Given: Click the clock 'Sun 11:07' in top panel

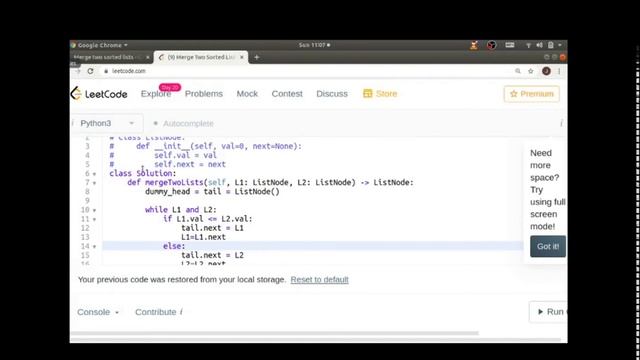Looking at the screenshot, I should [314, 45].
